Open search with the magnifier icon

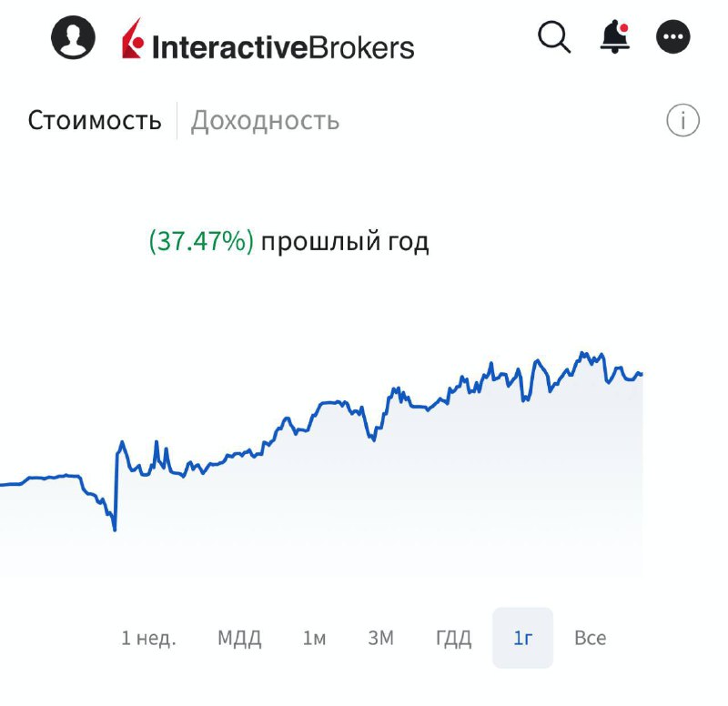point(554,37)
